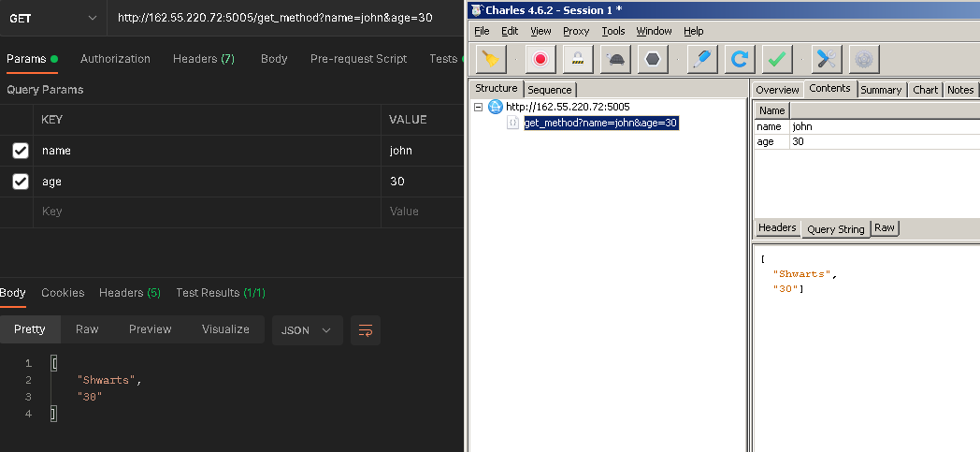
Task: Click the empty Key field in Query Params
Action: [x=207, y=211]
